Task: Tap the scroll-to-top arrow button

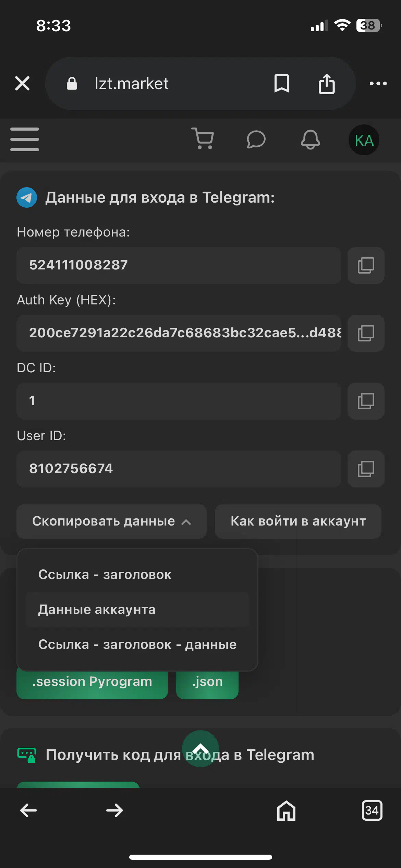Action: [200, 748]
